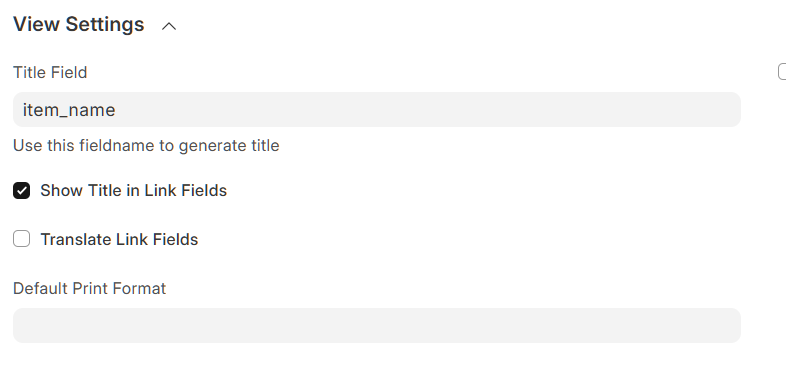Viewport: 786px width, 369px height.
Task: Click empty area inside Default Print Format box
Action: [376, 325]
